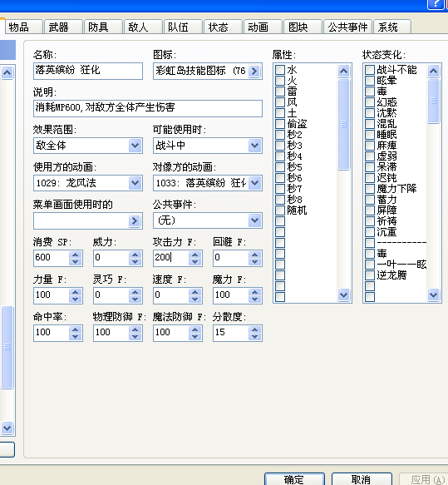Image resolution: width=448 pixels, height=485 pixels.
Task: Check the 火 attribute checkbox
Action: pyautogui.click(x=280, y=81)
